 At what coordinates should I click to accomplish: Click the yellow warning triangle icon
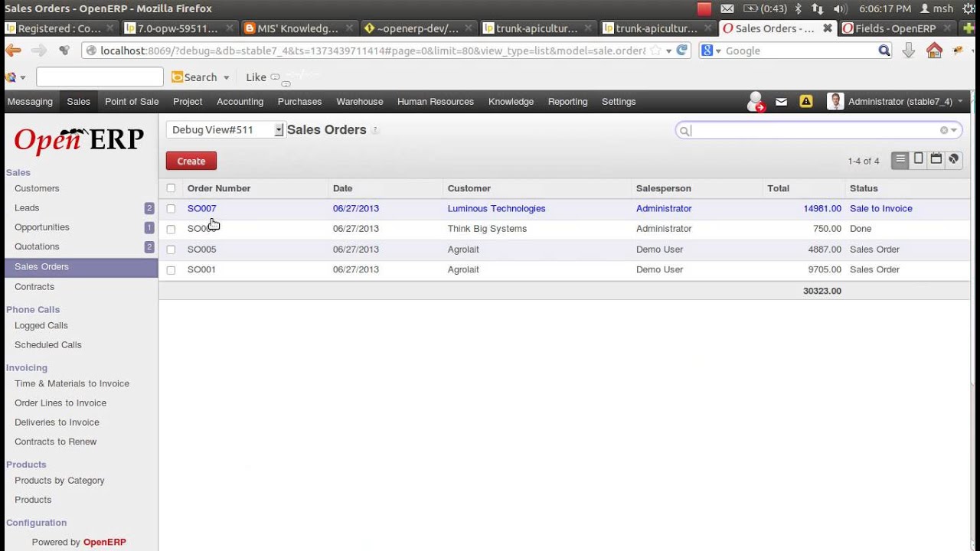click(x=806, y=101)
